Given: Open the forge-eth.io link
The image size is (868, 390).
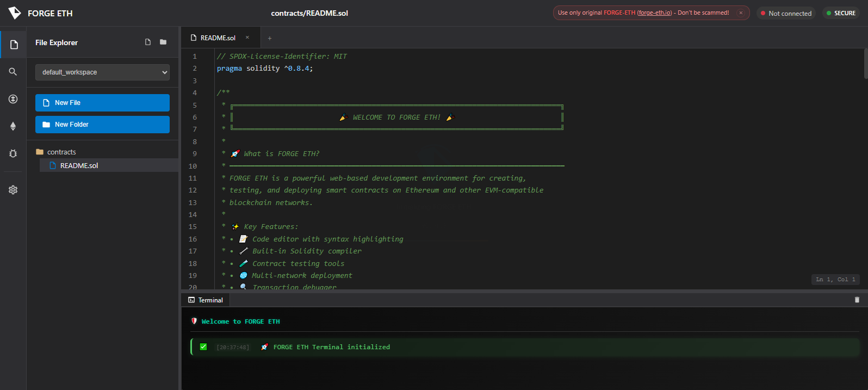Looking at the screenshot, I should (x=654, y=13).
